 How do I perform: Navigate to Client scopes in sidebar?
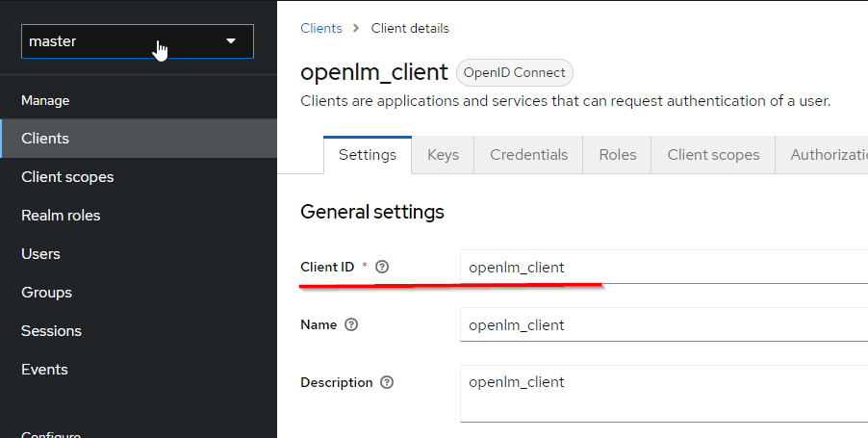67,177
